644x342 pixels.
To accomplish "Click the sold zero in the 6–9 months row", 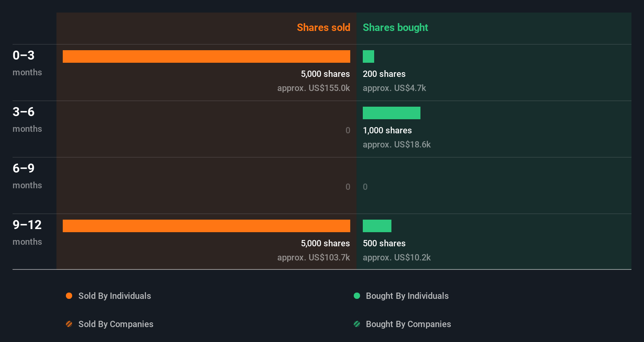I will 348,187.
